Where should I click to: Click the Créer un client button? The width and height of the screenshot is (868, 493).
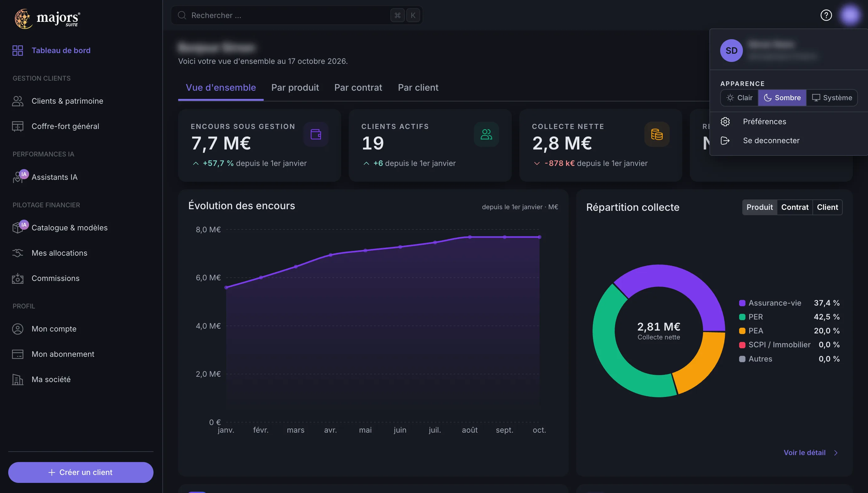coord(81,472)
